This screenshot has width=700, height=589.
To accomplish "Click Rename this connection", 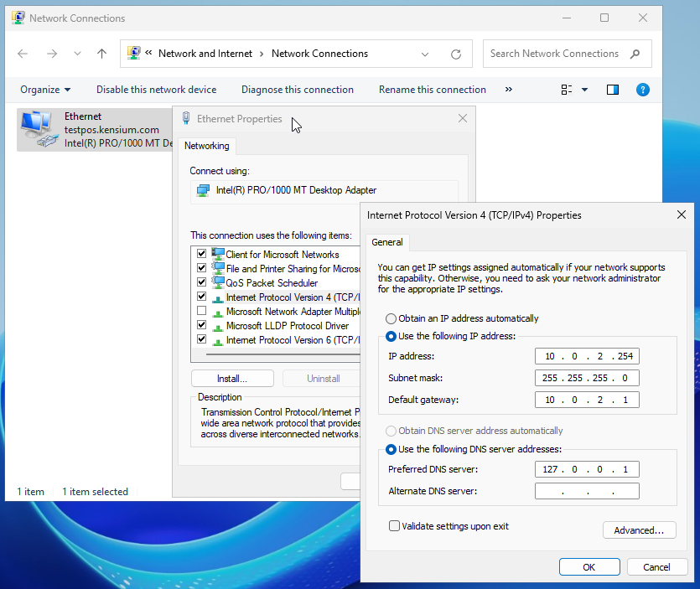I will tap(432, 90).
